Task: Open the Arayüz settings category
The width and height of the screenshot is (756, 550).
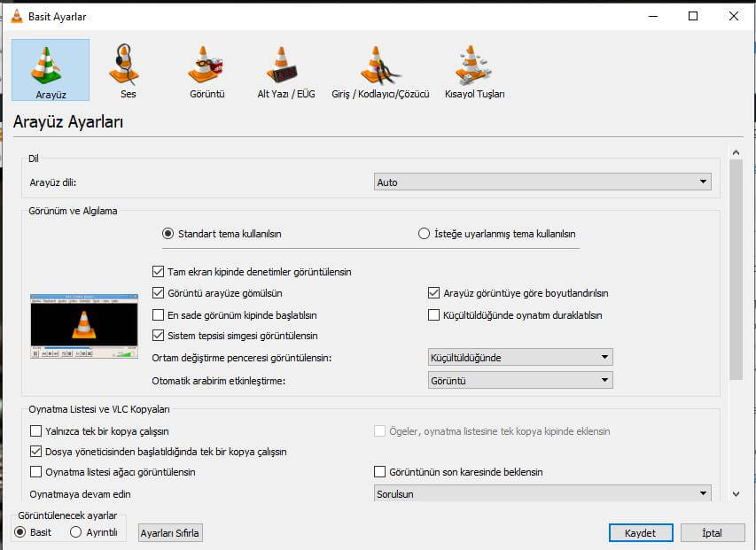Action: click(x=51, y=70)
